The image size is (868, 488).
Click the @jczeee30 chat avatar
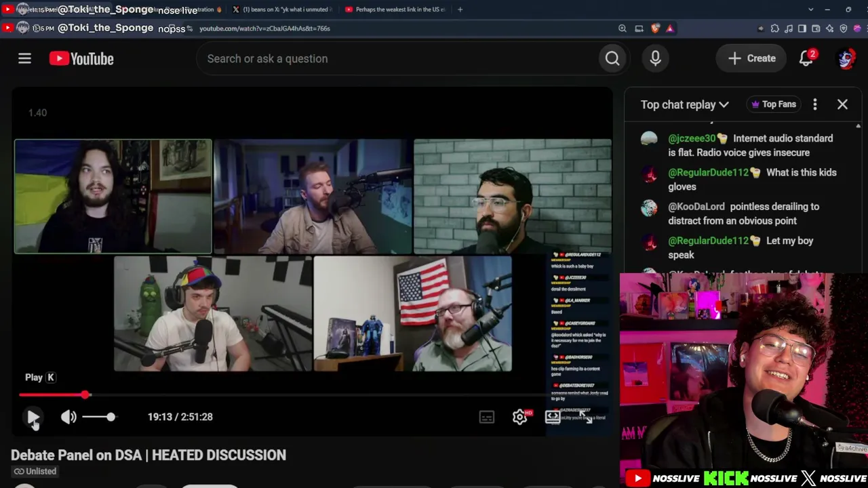pyautogui.click(x=649, y=139)
